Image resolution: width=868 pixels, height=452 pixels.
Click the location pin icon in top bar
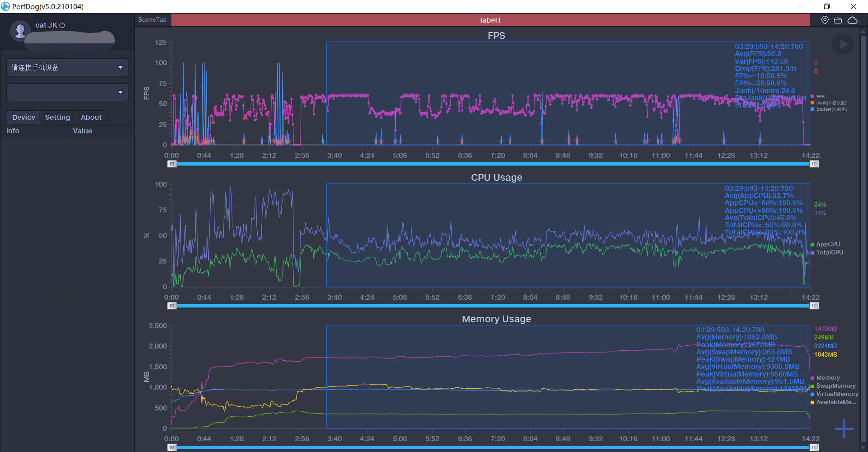tap(825, 20)
